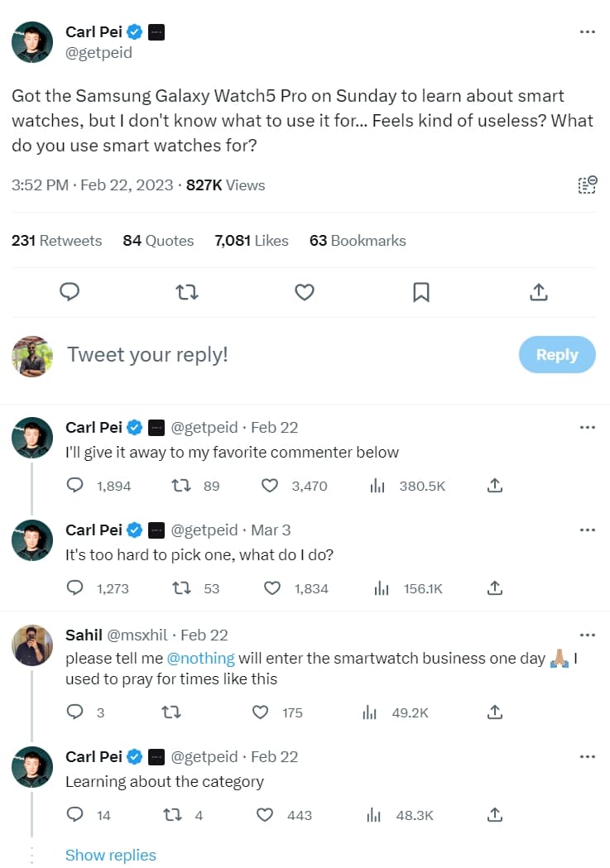
Task: Bookmark the main tweet
Action: (421, 291)
